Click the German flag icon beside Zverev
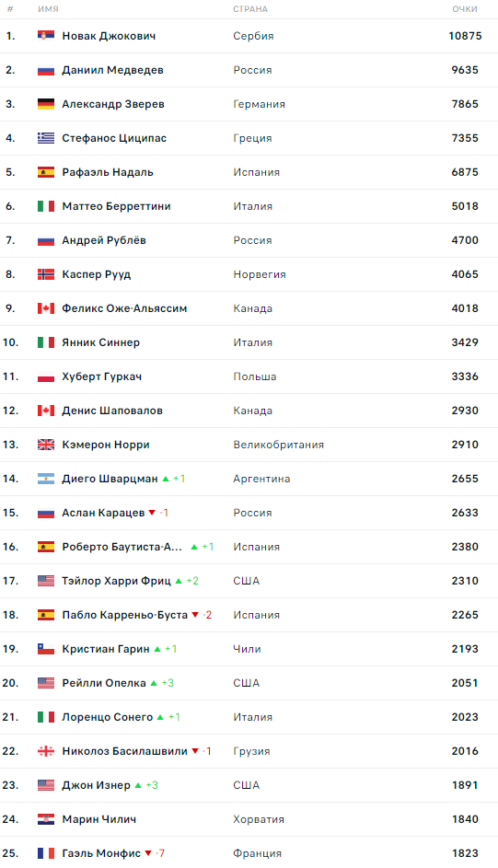 coord(46,103)
